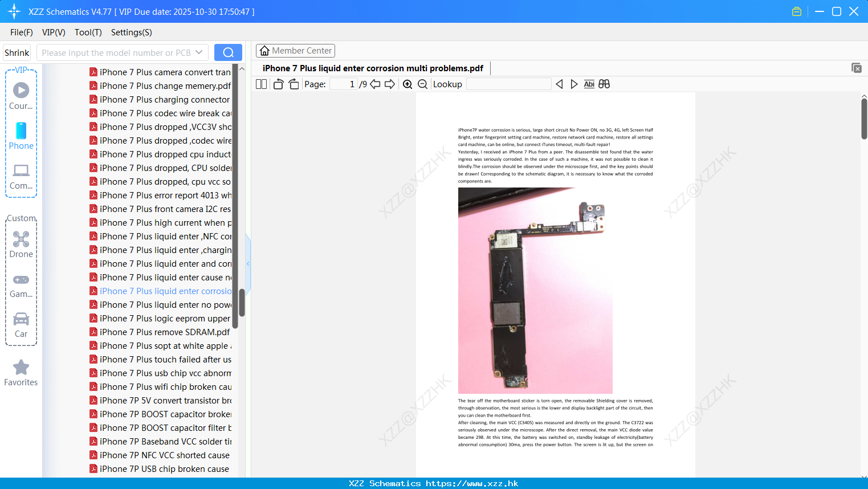This screenshot has width=868, height=489.
Task: Open iPhone 7P 5V convert transistor file
Action: click(x=160, y=400)
